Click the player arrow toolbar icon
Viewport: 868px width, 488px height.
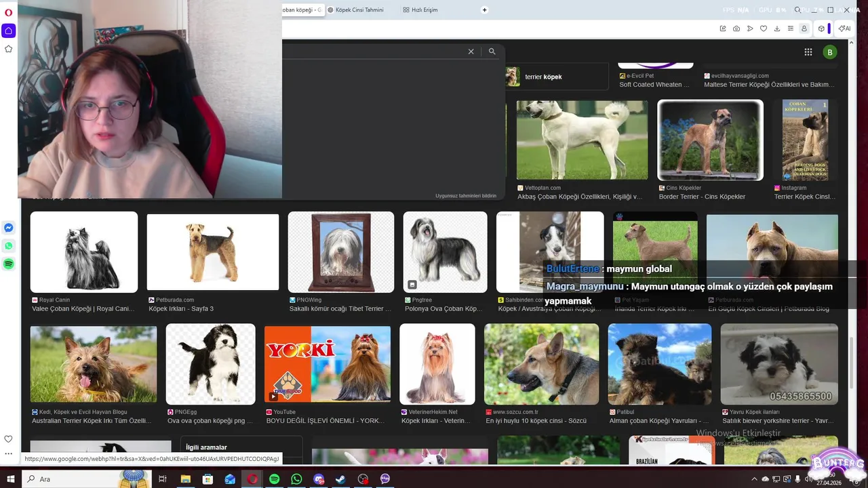click(x=750, y=28)
